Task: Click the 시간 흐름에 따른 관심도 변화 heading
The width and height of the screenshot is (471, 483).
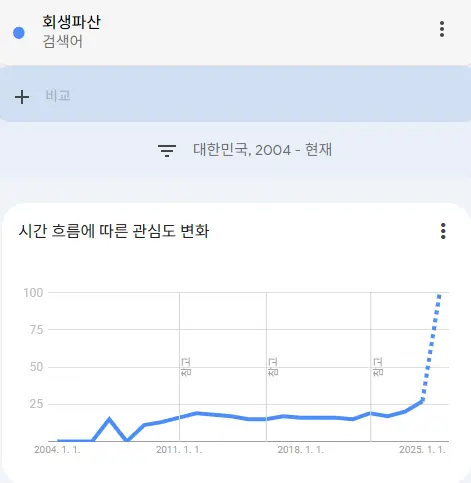Action: pyautogui.click(x=114, y=231)
